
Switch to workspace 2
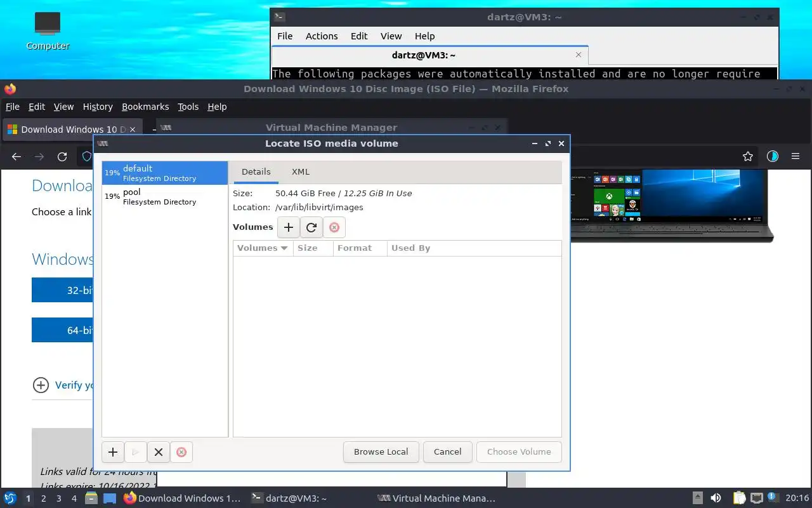[43, 498]
